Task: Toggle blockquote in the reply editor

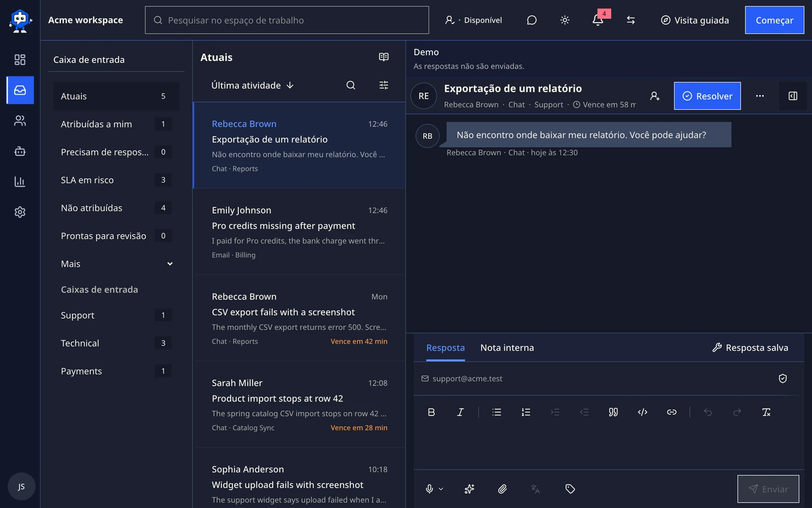Action: coord(613,412)
